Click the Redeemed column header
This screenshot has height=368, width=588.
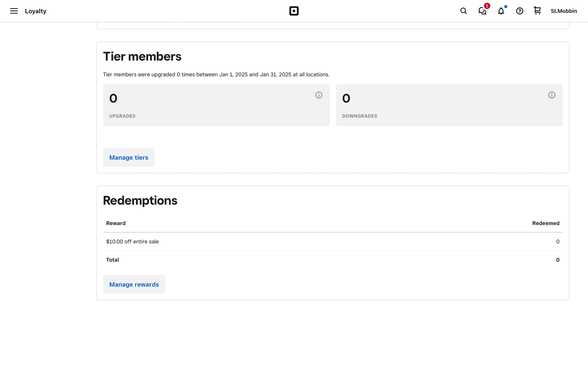click(545, 223)
